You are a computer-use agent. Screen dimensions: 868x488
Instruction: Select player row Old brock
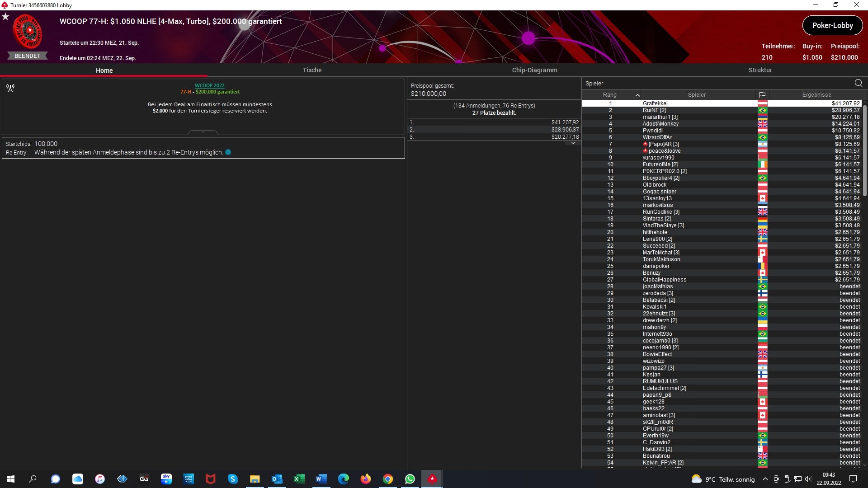pyautogui.click(x=722, y=185)
